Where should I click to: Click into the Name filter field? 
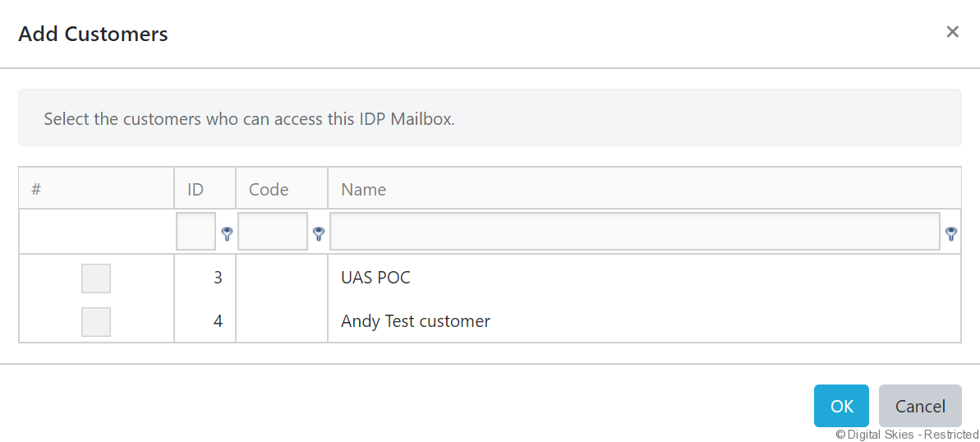click(634, 232)
